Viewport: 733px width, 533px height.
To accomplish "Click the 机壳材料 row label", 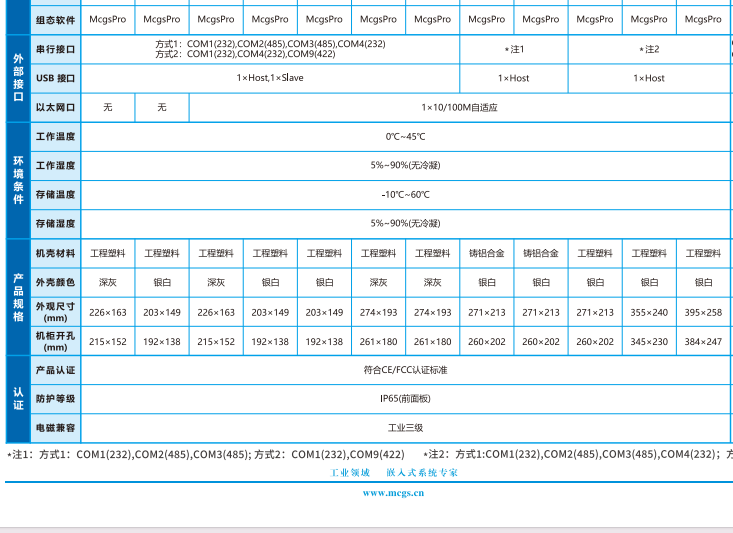I will [56, 254].
